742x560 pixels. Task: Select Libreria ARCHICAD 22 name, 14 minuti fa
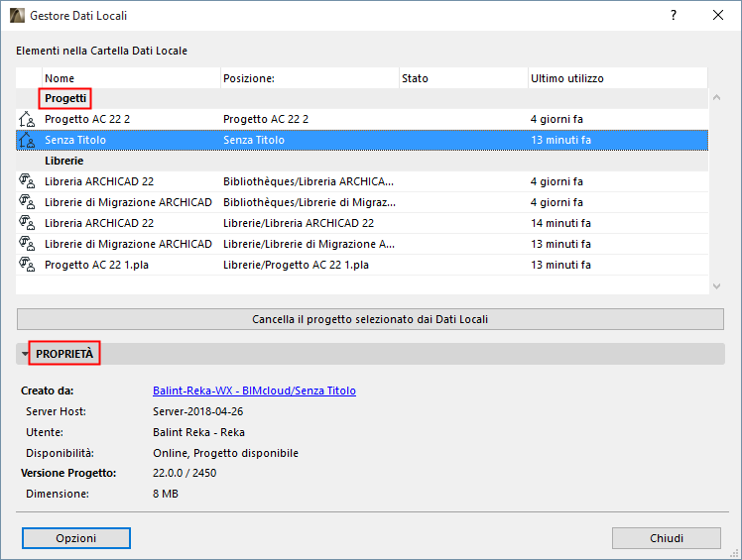[99, 223]
